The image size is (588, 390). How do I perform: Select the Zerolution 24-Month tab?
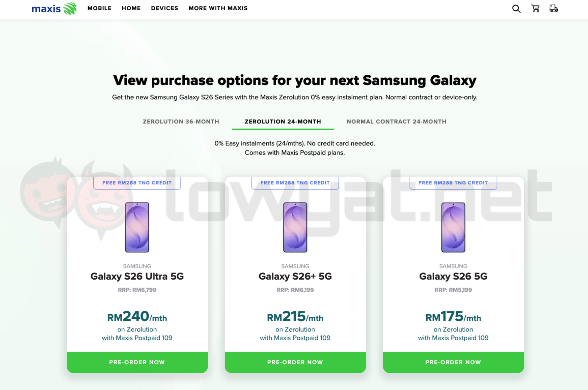(x=283, y=122)
